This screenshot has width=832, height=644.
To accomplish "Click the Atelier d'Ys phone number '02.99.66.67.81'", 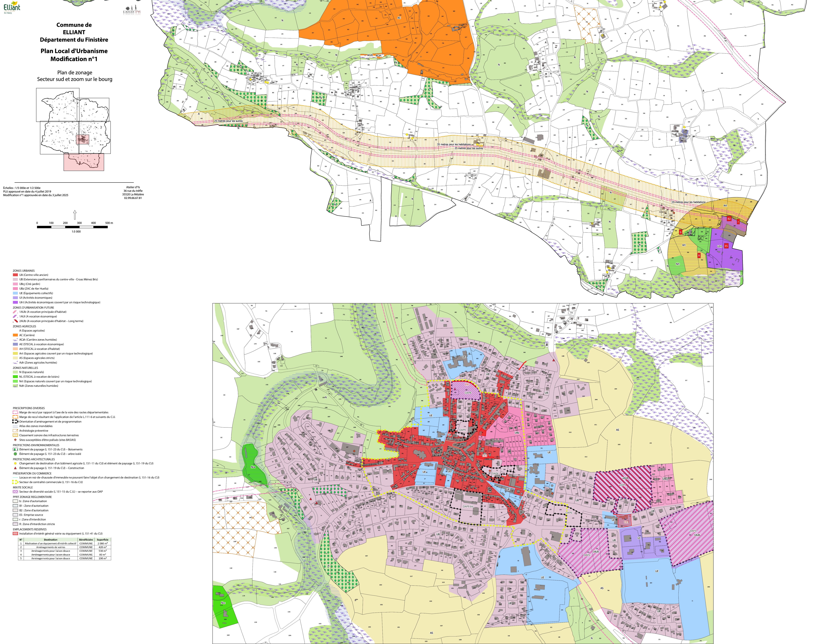I will pyautogui.click(x=133, y=198).
